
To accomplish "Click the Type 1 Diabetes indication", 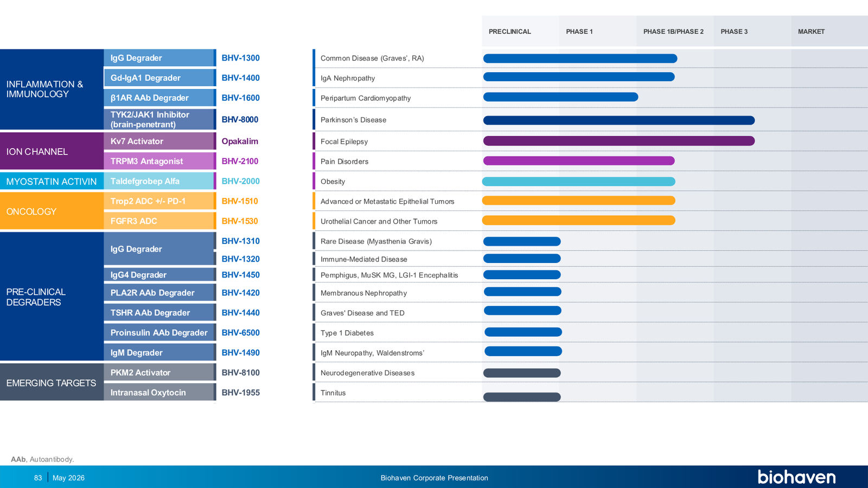I will pyautogui.click(x=347, y=333).
